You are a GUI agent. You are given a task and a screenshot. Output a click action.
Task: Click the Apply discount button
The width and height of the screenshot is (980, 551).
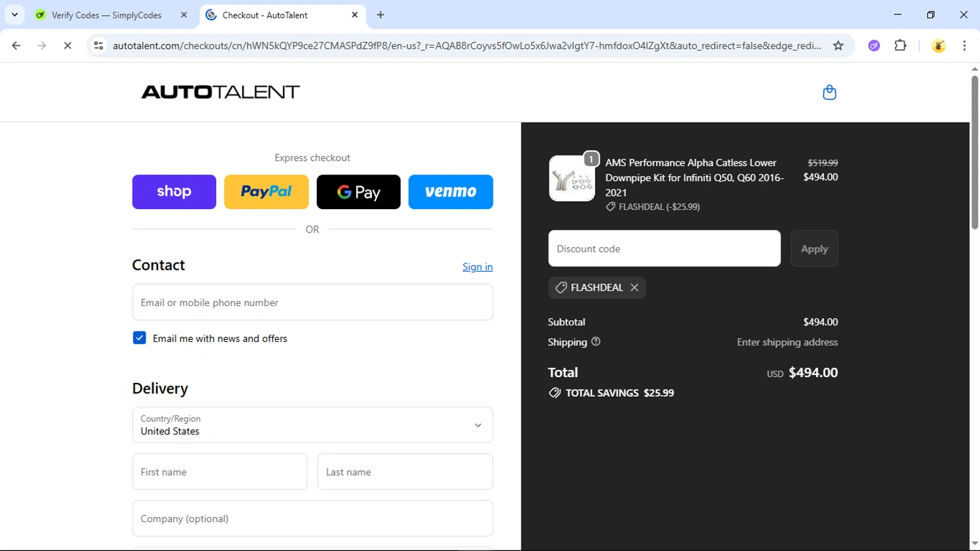click(814, 248)
